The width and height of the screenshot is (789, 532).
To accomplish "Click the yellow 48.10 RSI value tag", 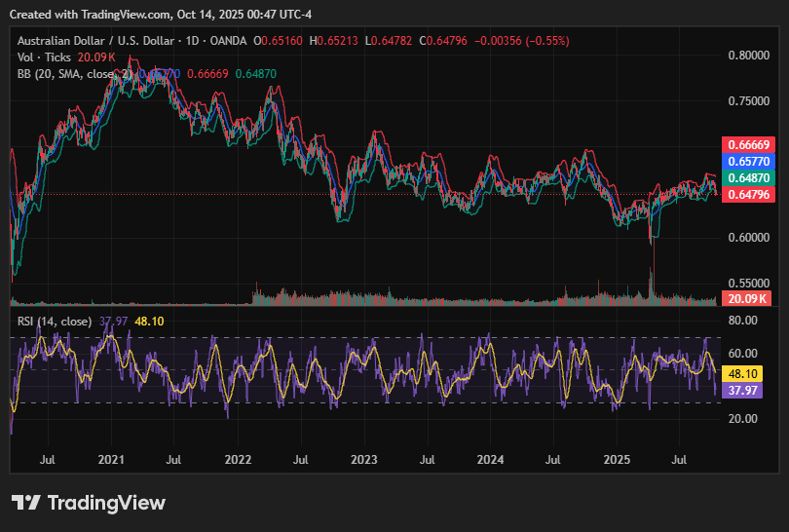I will tap(743, 373).
